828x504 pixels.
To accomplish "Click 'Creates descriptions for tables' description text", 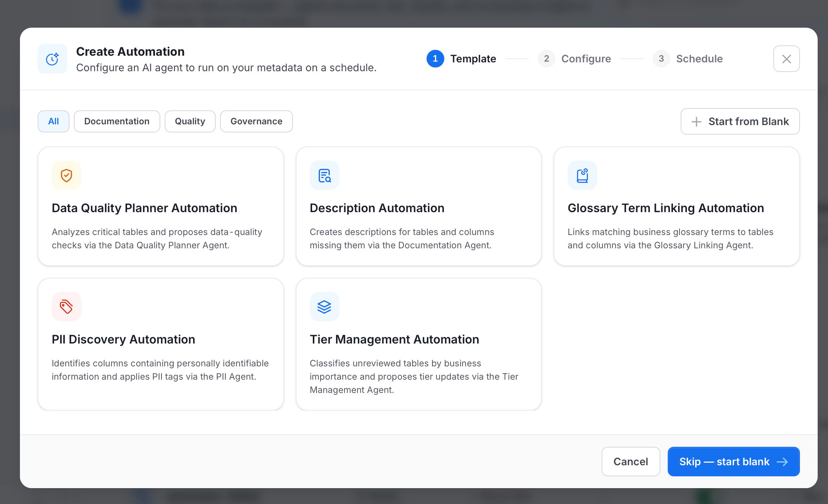I will [402, 239].
